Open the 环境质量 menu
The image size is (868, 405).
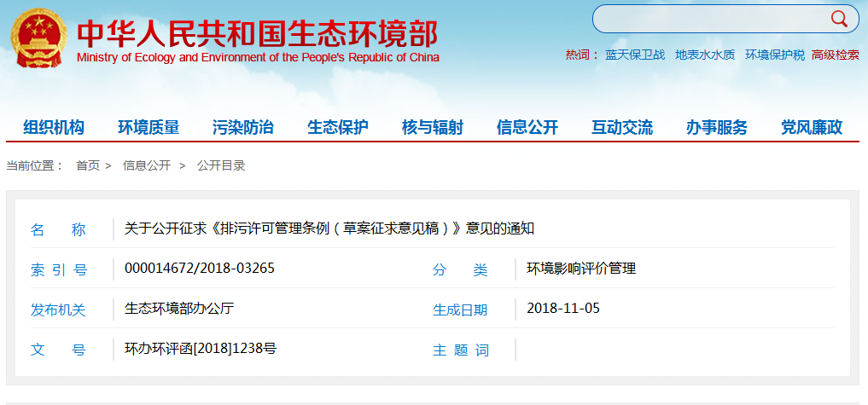(x=149, y=128)
